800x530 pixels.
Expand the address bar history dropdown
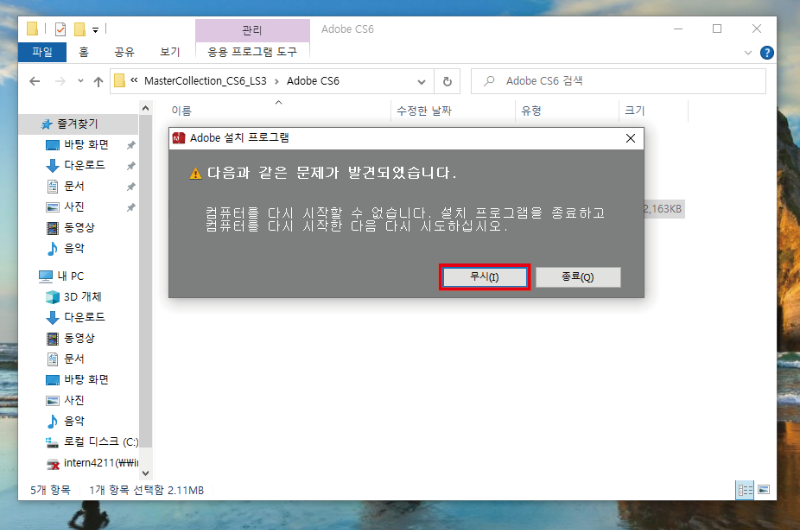pyautogui.click(x=421, y=82)
